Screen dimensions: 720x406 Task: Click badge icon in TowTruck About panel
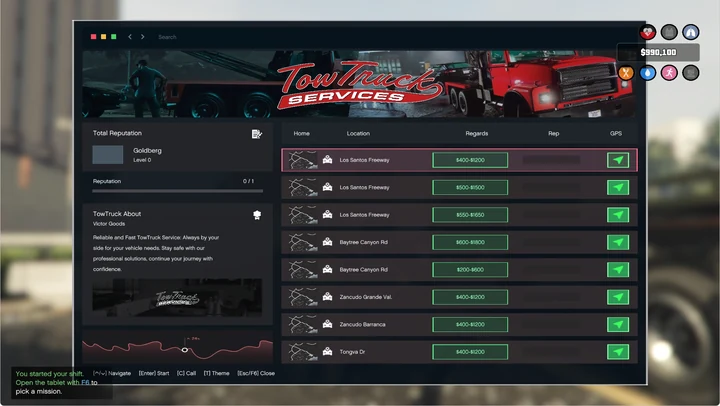click(257, 215)
